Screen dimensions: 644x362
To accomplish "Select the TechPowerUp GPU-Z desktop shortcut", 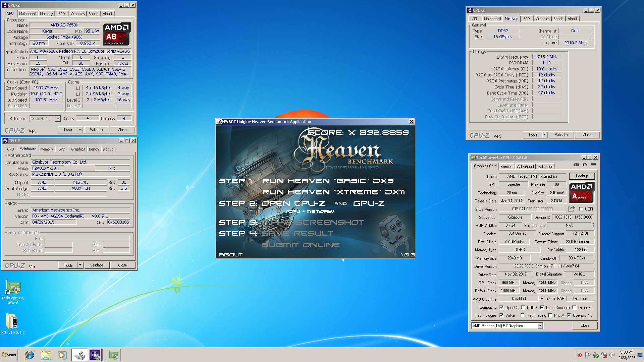I will tap(12, 292).
